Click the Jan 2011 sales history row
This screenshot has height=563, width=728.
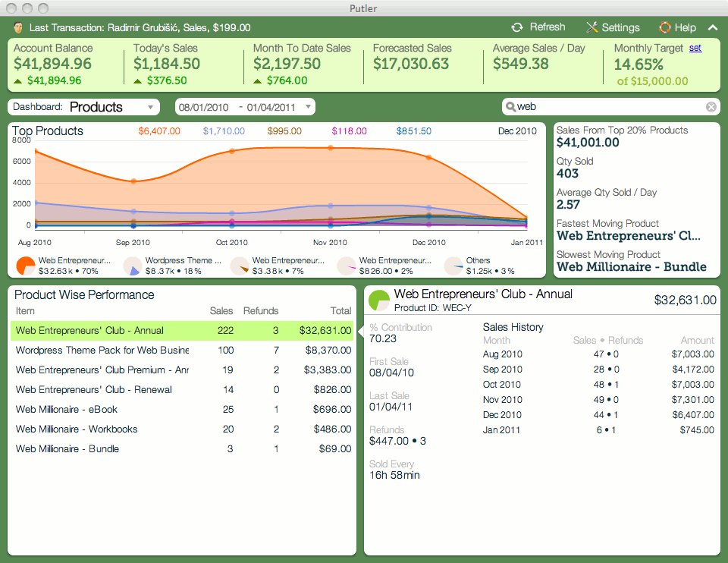point(598,429)
